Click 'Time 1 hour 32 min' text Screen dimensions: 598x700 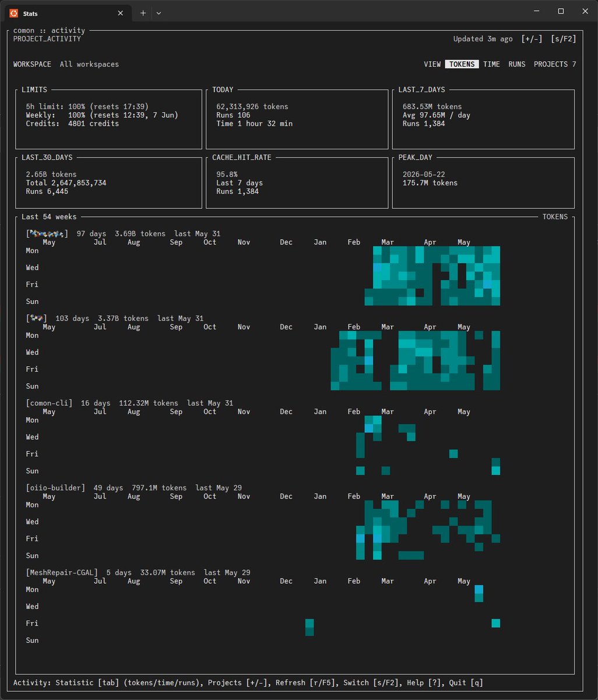pyautogui.click(x=254, y=124)
